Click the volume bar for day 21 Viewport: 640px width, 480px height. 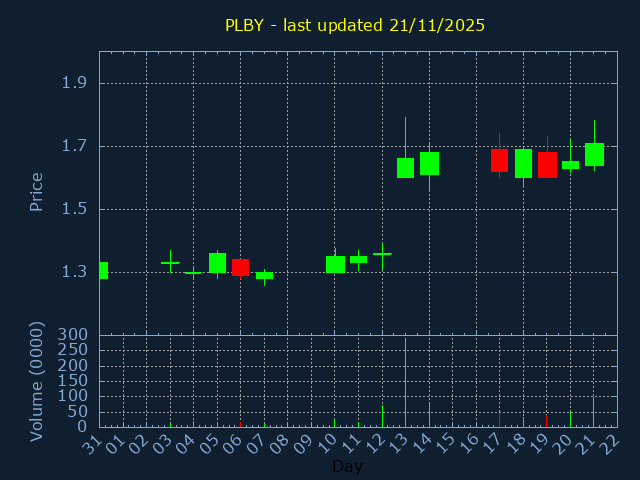point(593,412)
